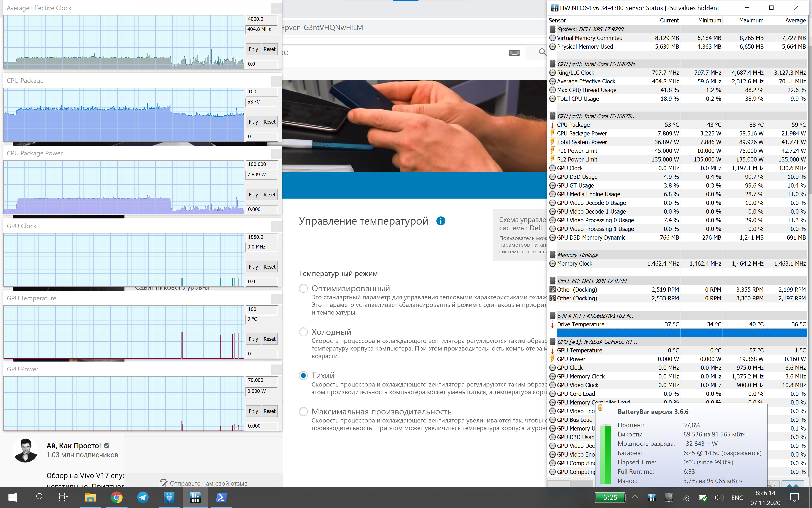The image size is (812, 508).
Task: Click the Sensor column header in HWiNFO
Action: 557,21
